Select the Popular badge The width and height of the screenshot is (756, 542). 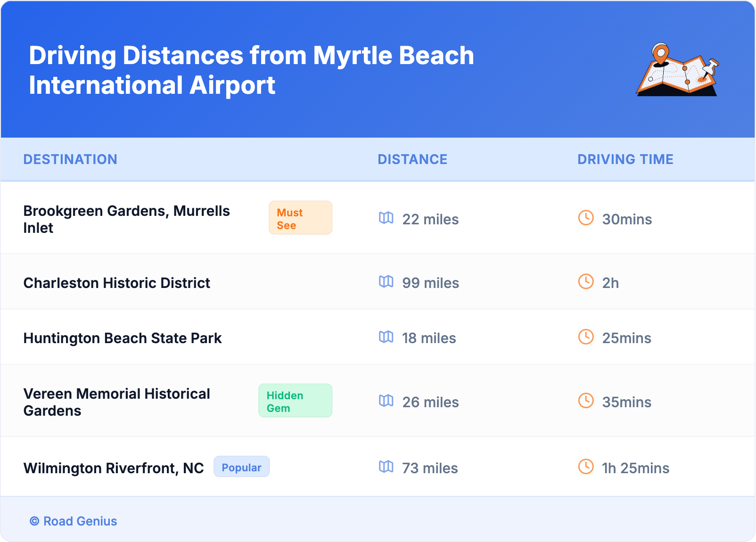point(241,467)
